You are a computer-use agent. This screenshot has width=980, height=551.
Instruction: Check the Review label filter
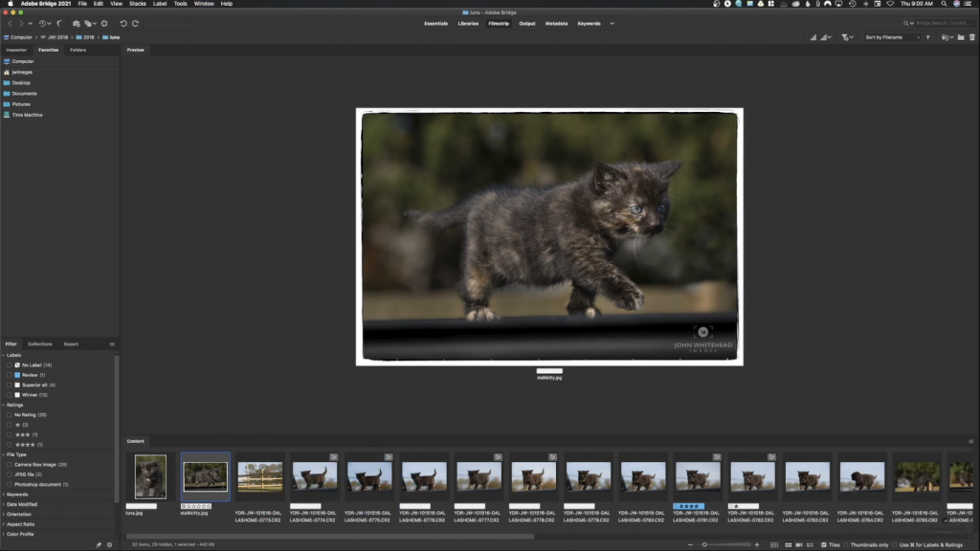click(10, 375)
